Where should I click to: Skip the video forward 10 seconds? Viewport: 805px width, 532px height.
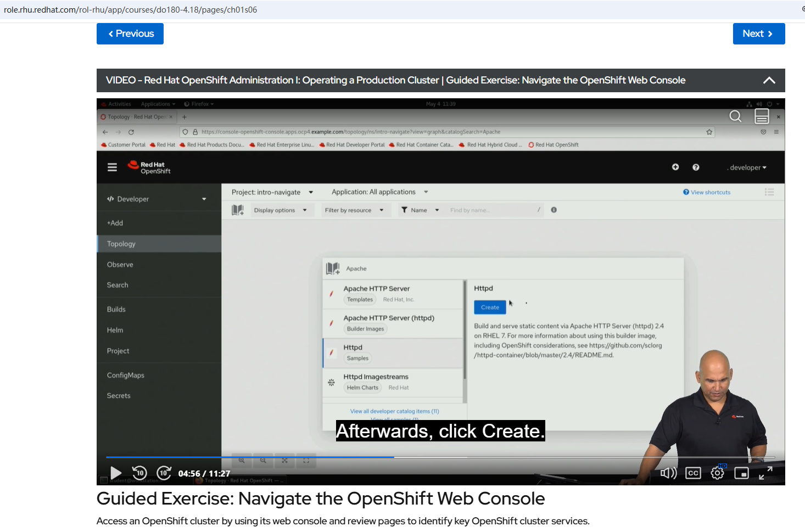[x=164, y=472]
